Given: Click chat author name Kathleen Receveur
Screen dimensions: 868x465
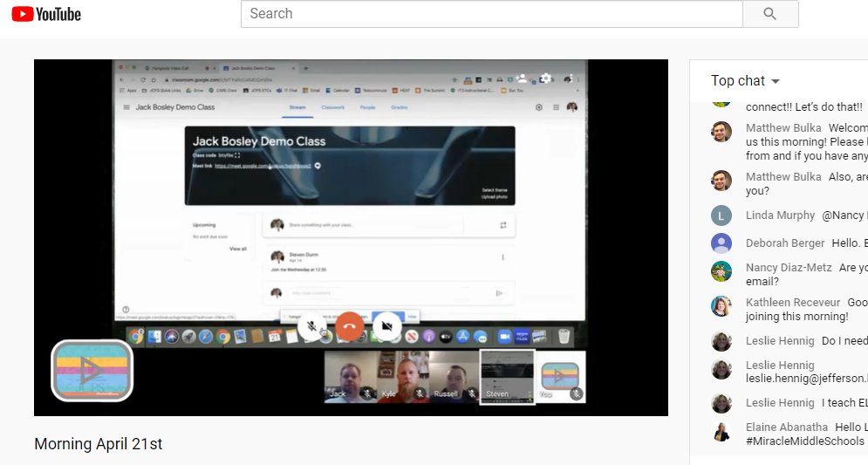Looking at the screenshot, I should 793,302.
